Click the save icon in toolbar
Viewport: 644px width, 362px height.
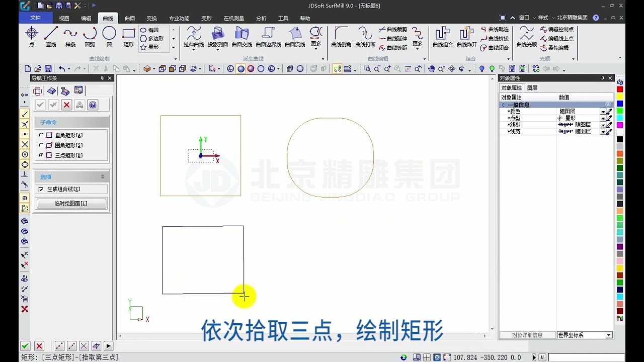[x=48, y=69]
